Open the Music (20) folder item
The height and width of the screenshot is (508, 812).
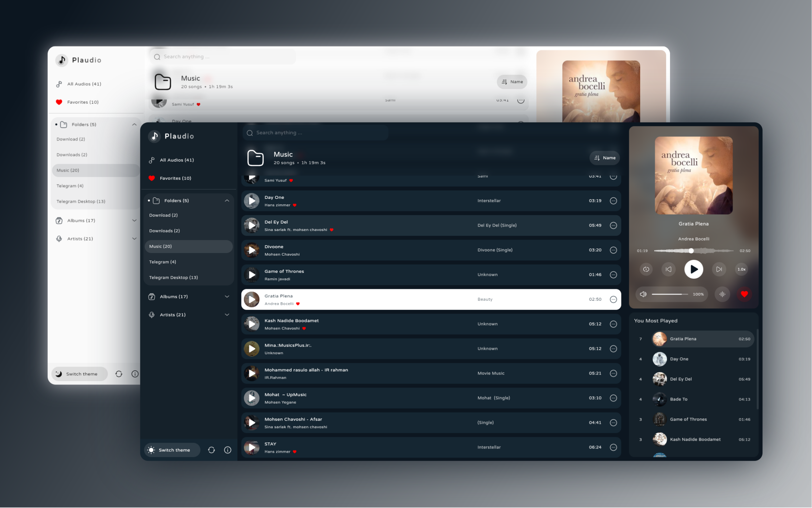[x=161, y=246]
